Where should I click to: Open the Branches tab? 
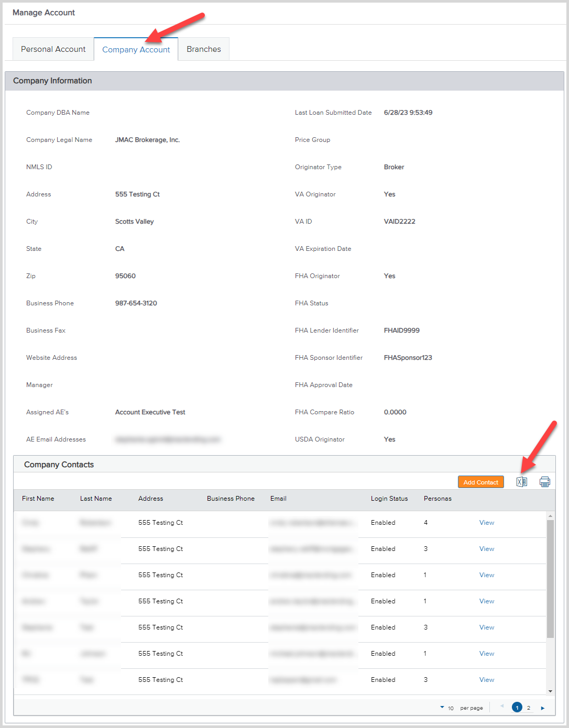[204, 49]
